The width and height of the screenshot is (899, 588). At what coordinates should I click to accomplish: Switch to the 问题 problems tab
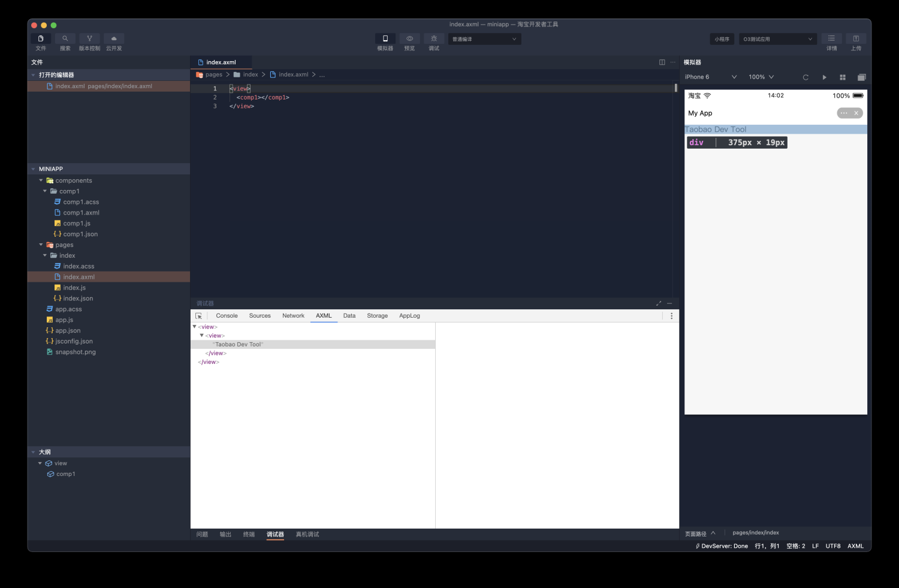202,535
